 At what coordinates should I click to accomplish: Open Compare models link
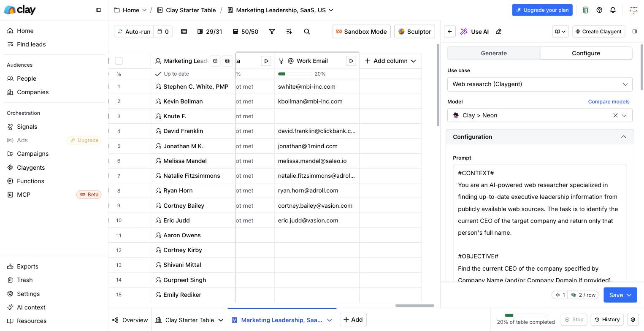pyautogui.click(x=609, y=102)
